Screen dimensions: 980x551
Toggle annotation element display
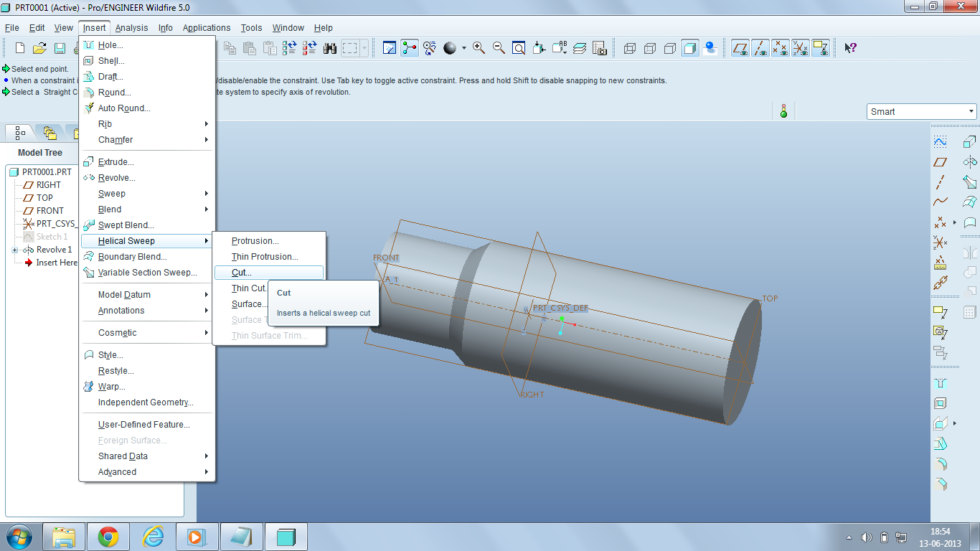(821, 48)
